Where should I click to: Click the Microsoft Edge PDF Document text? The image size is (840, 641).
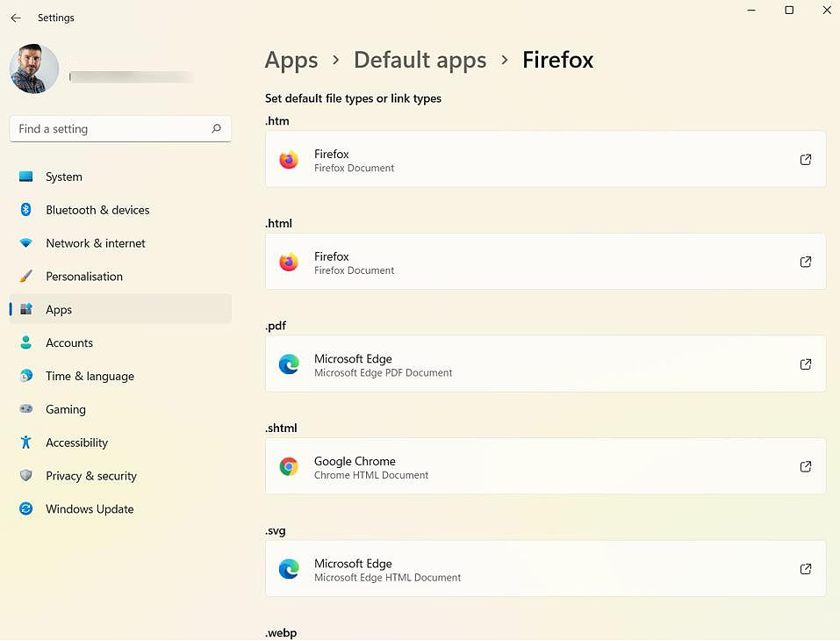[383, 372]
